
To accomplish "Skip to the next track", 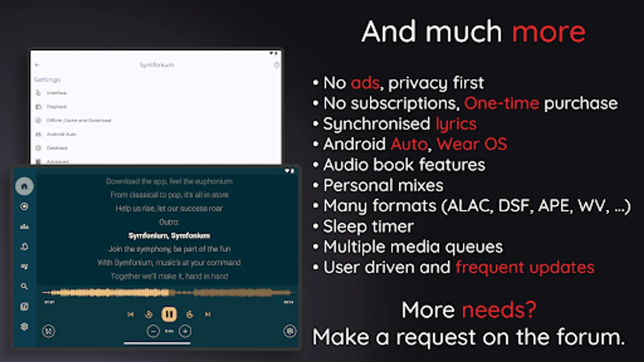I will tap(207, 314).
